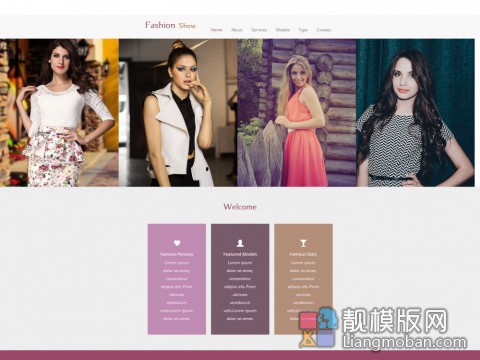
Task: Select the photo of woman in coral dress
Action: [297, 113]
